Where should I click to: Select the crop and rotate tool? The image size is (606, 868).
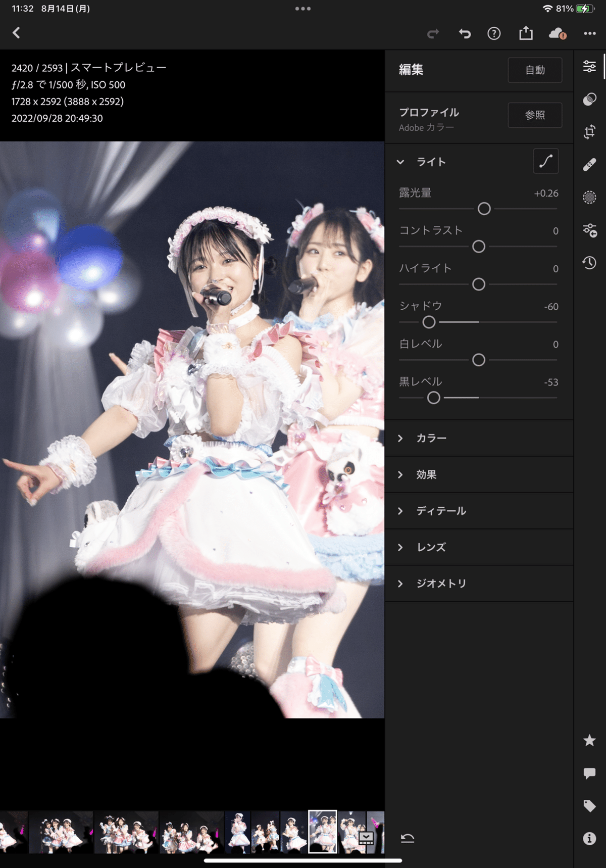(x=589, y=132)
